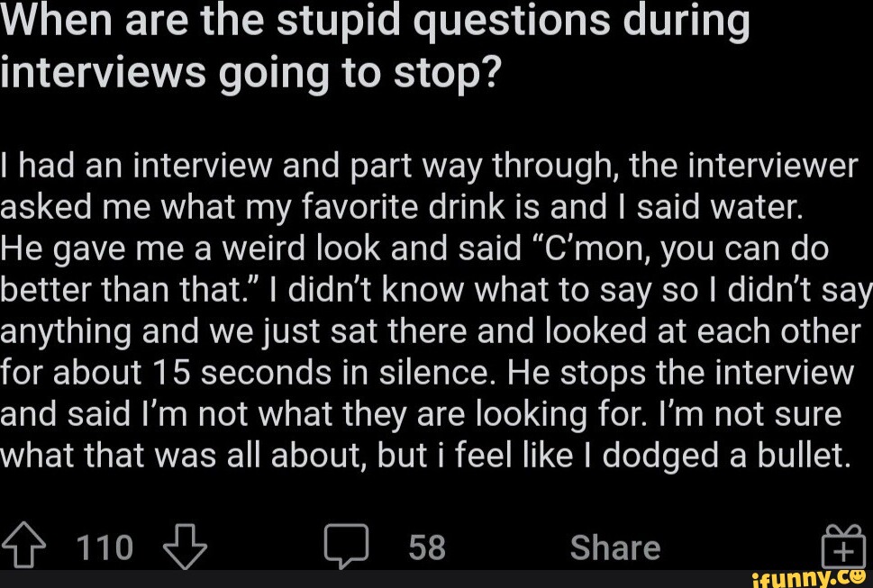Click Share to repost the meme
The width and height of the screenshot is (873, 588).
tap(615, 546)
